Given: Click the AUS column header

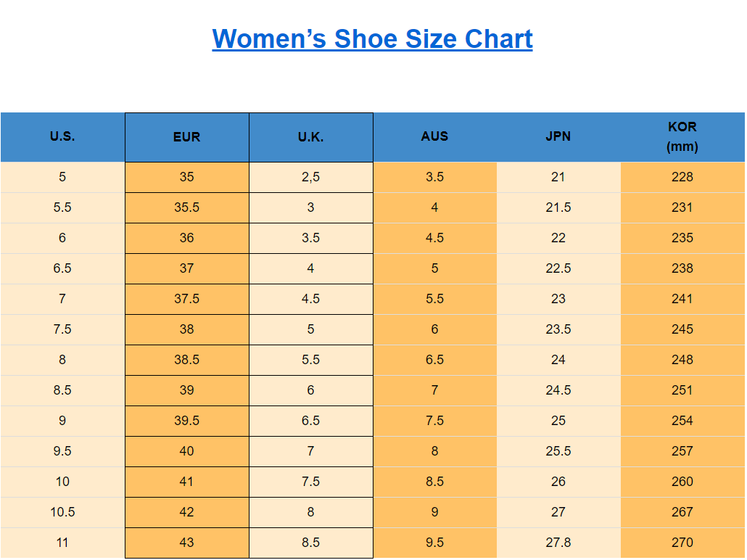Looking at the screenshot, I should (x=434, y=136).
